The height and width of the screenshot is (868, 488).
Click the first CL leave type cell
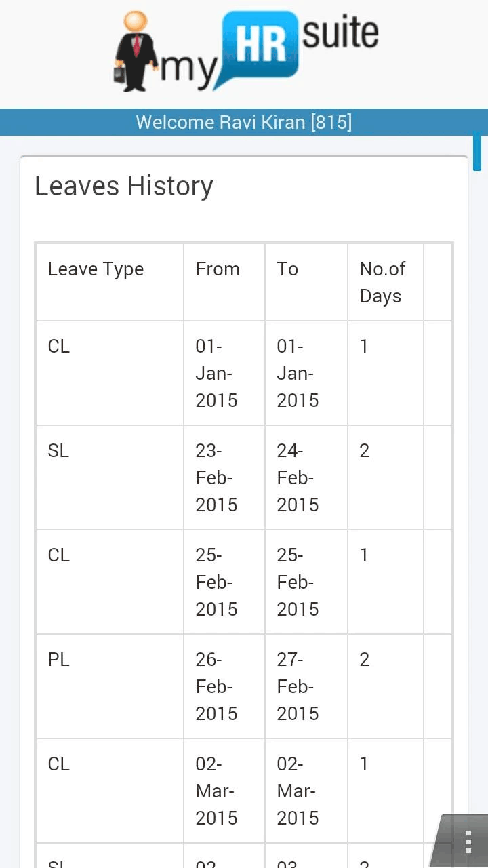(59, 347)
